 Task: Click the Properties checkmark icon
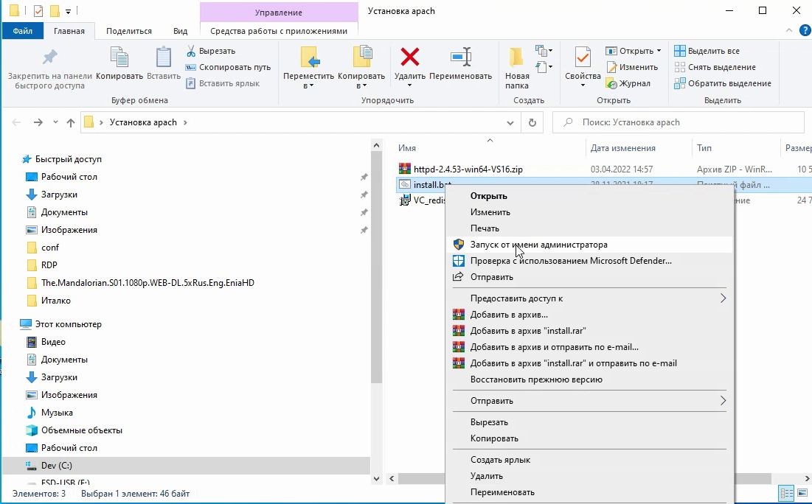pyautogui.click(x=583, y=57)
